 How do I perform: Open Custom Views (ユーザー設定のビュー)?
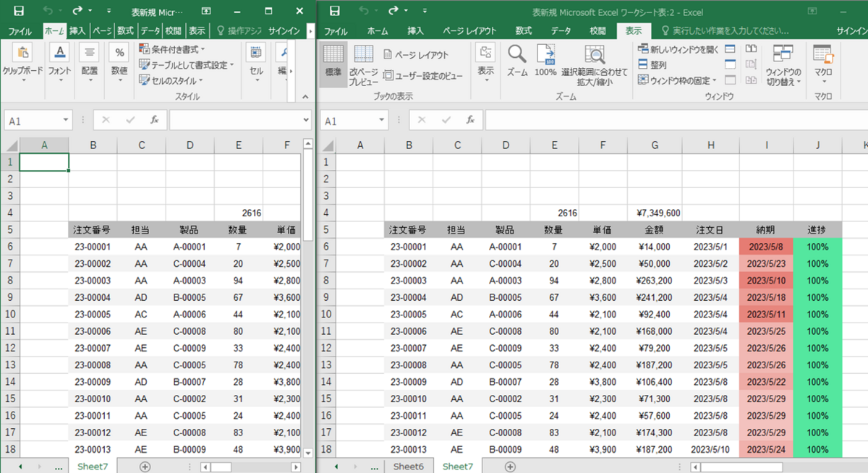click(x=423, y=76)
